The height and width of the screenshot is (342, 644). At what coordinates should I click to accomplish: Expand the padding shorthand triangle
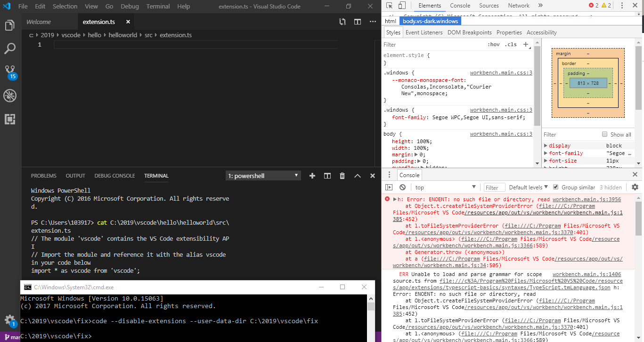(419, 161)
